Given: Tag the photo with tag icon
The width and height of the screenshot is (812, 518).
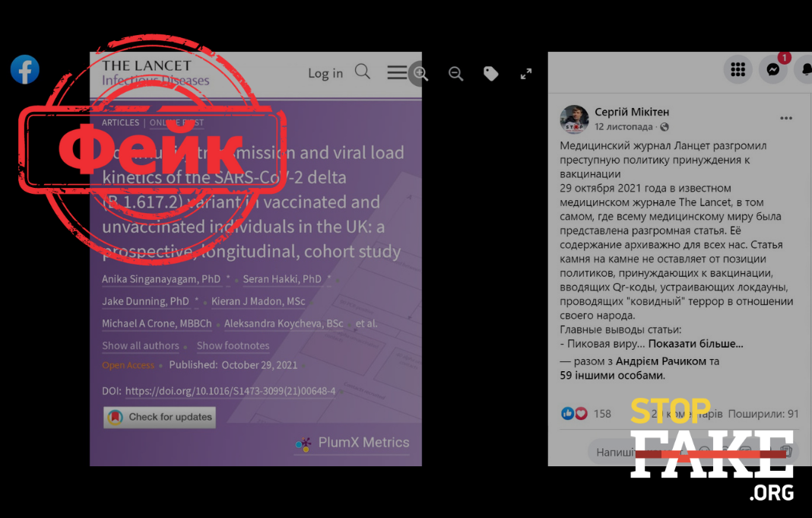Looking at the screenshot, I should pos(491,74).
